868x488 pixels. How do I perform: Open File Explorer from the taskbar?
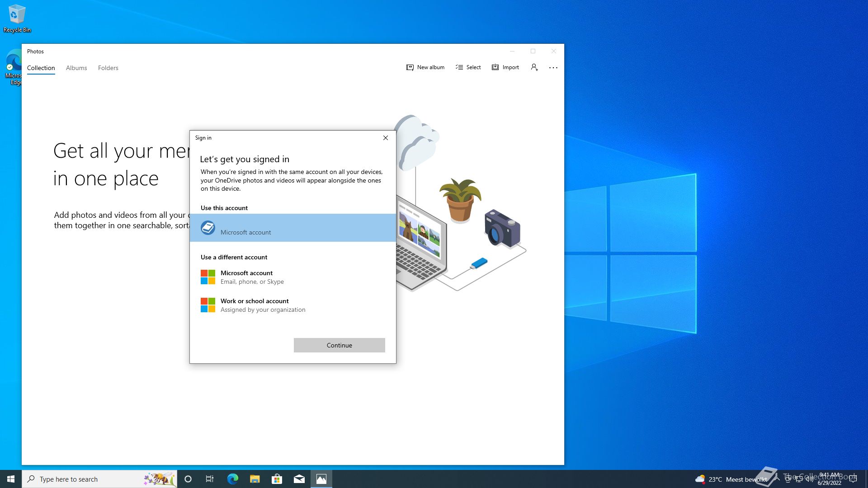(x=255, y=479)
